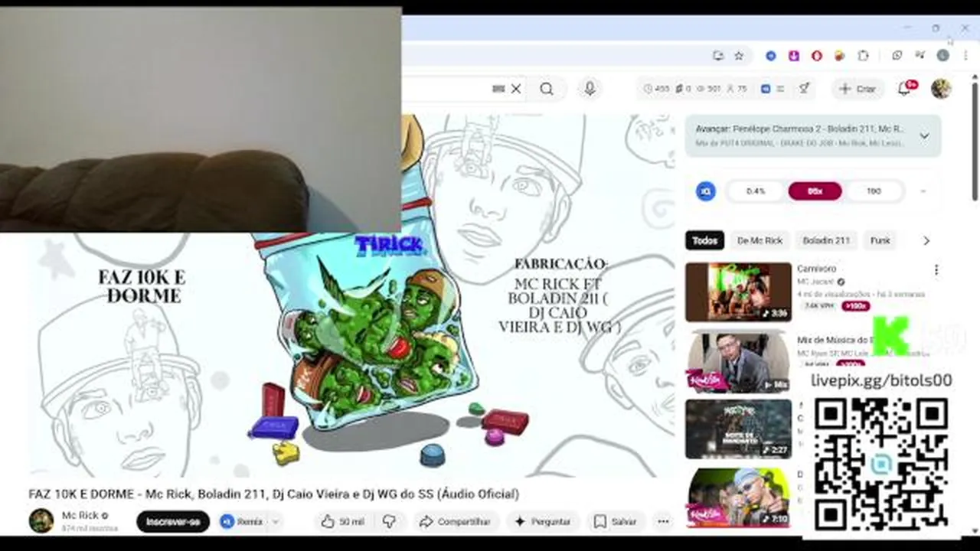Show more filter chips with right arrow
The height and width of the screenshot is (551, 980).
(x=926, y=240)
